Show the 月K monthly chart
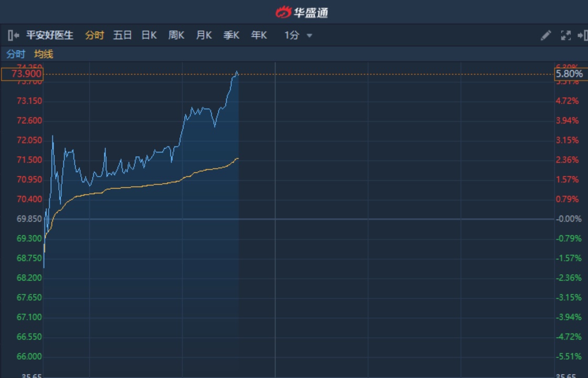 pyautogui.click(x=204, y=36)
